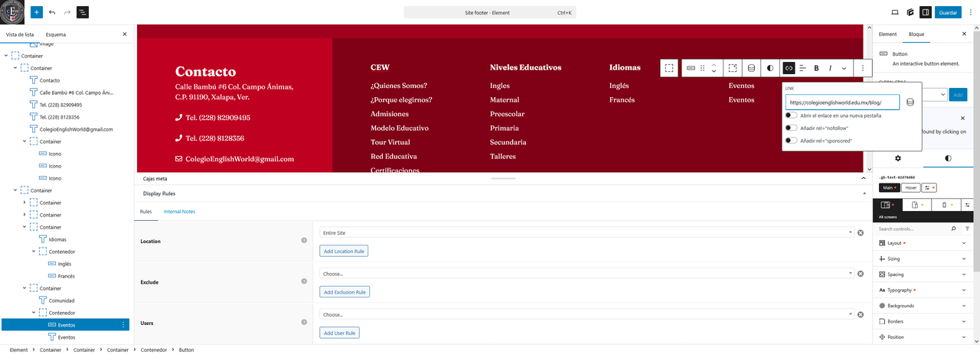This screenshot has height=354, width=980.
Task: Select the parent container block icon
Action: click(669, 68)
